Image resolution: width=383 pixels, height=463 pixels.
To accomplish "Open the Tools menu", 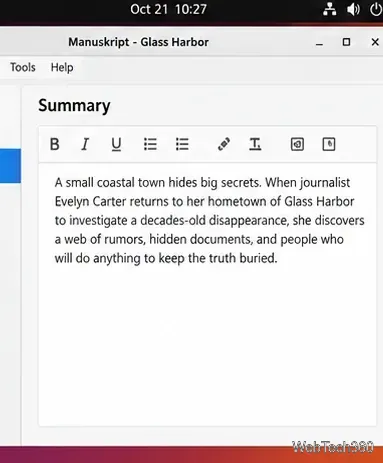I will point(23,67).
